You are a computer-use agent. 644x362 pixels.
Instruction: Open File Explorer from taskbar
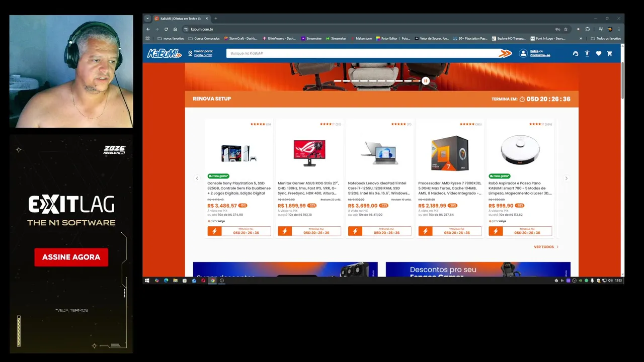coord(175,281)
